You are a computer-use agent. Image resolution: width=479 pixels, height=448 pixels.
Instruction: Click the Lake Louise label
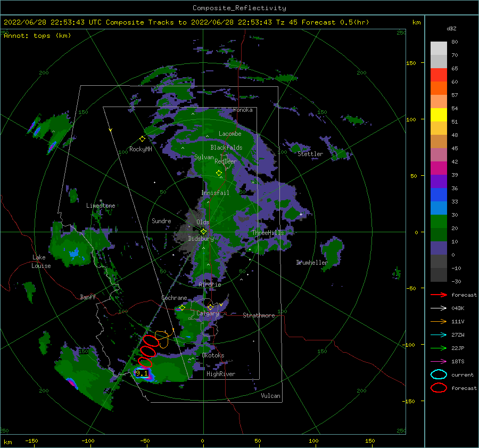pyautogui.click(x=41, y=262)
